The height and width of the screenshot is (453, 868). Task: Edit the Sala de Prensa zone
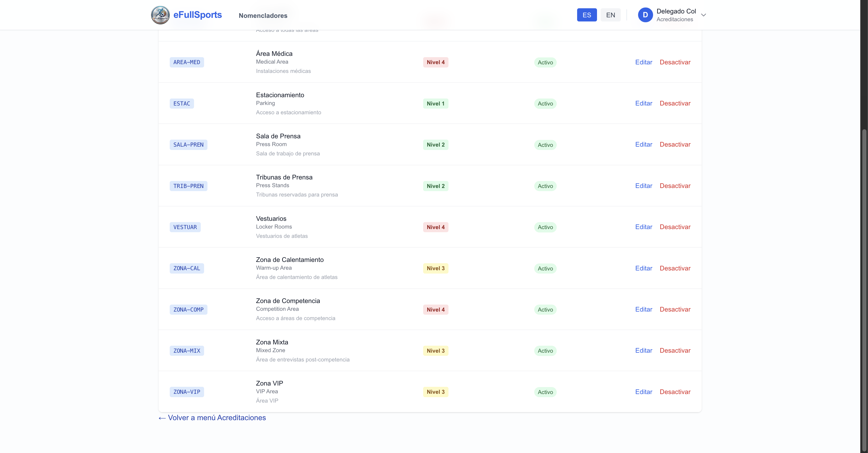[x=643, y=145]
